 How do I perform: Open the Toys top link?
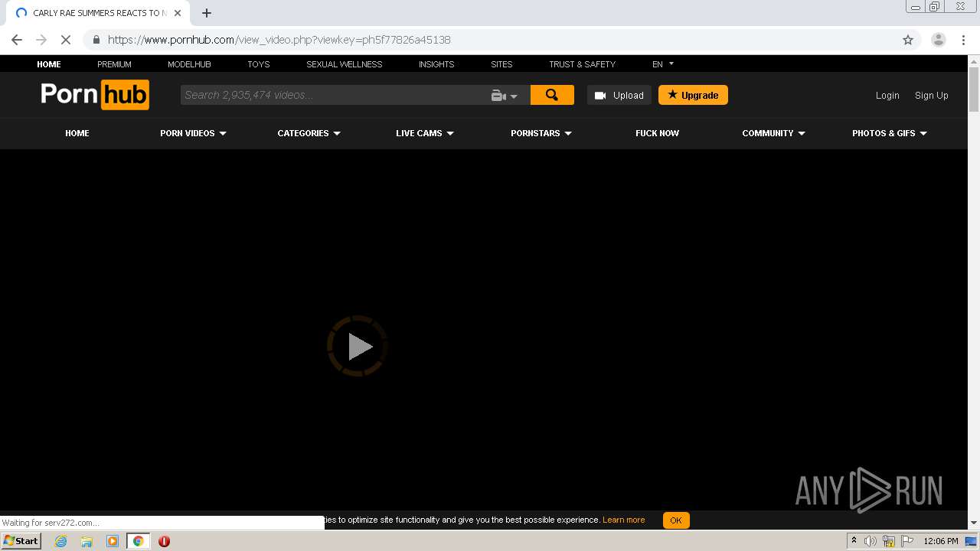click(x=259, y=64)
